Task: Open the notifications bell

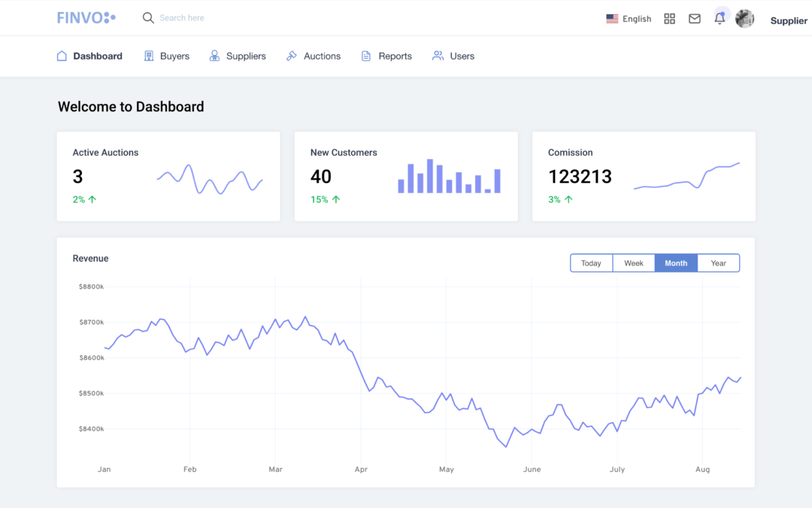Action: coord(720,19)
